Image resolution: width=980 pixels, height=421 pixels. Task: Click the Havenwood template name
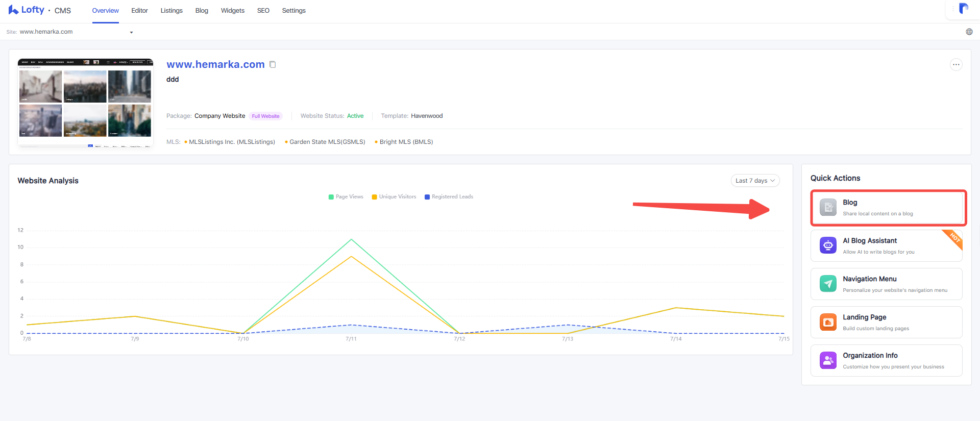pyautogui.click(x=427, y=116)
